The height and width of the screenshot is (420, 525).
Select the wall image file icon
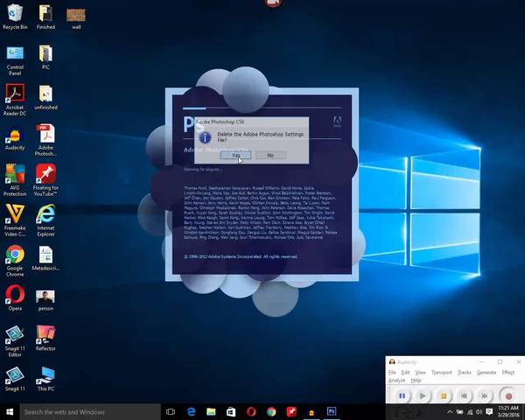pos(76,18)
